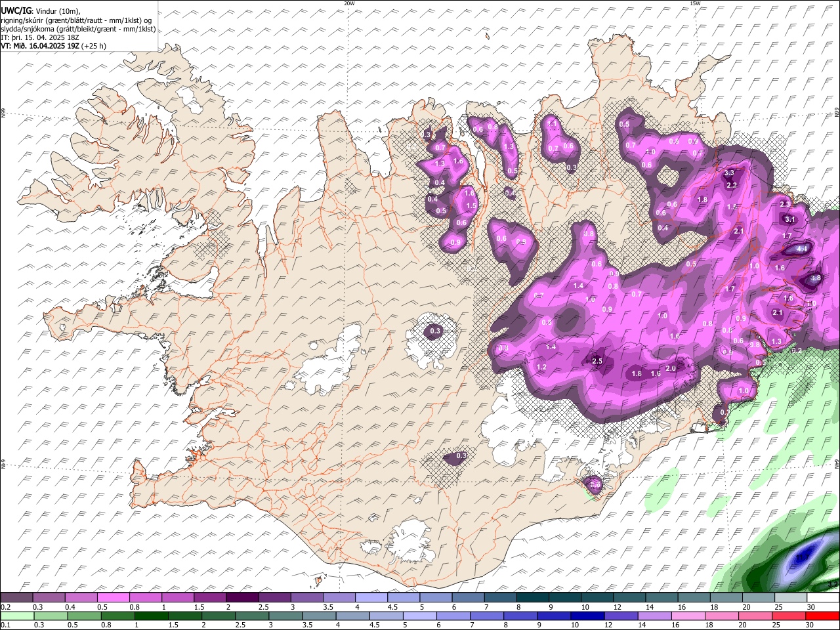Click the 2.2 snowfall value on map
Image resolution: width=840 pixels, height=630 pixels.
[733, 185]
